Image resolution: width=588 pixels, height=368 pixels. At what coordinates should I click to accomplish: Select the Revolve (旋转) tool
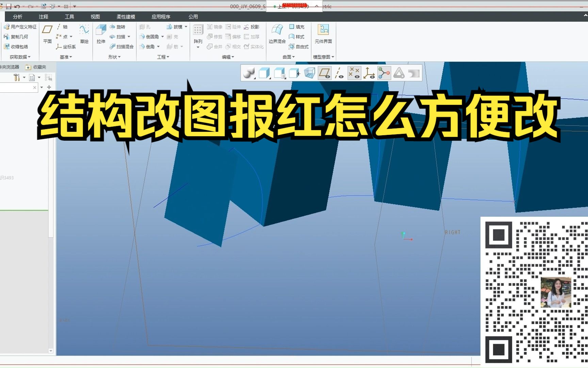click(117, 27)
